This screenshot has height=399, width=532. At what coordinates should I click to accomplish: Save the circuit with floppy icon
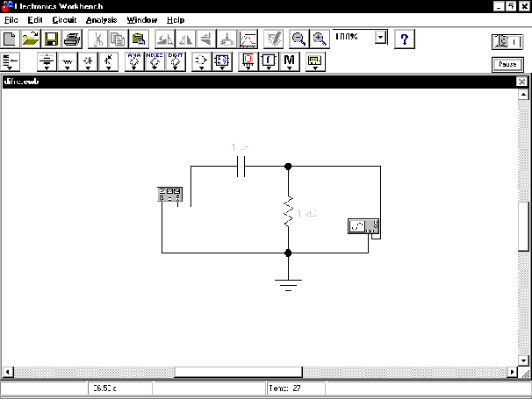pyautogui.click(x=51, y=39)
